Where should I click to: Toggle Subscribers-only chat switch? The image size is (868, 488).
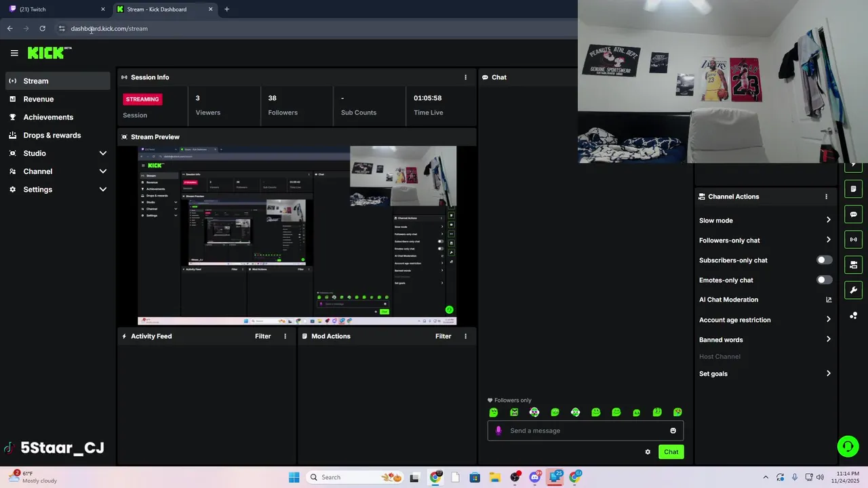coord(824,260)
